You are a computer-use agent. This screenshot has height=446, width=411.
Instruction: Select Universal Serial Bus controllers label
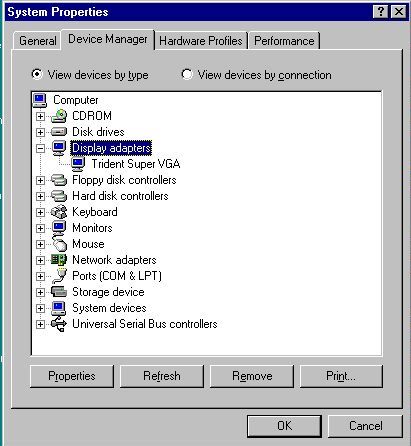145,324
